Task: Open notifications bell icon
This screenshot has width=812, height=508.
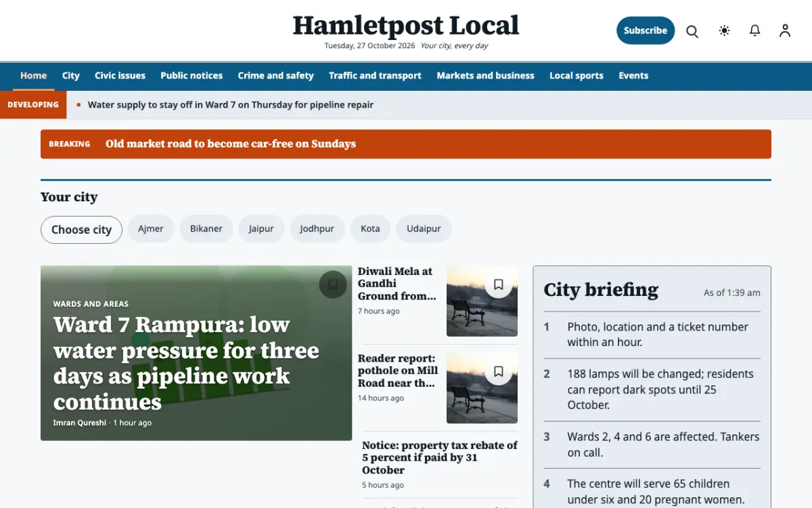Action: tap(755, 30)
